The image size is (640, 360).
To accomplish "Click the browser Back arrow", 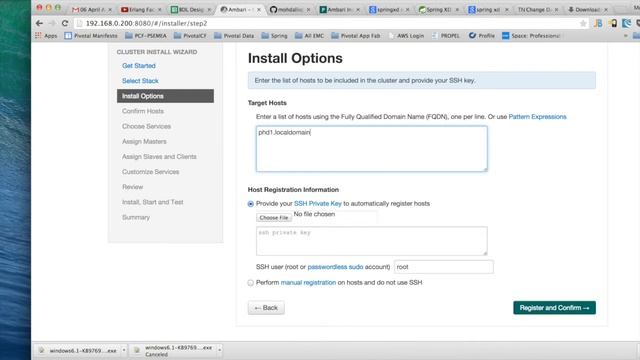I will pos(39,24).
